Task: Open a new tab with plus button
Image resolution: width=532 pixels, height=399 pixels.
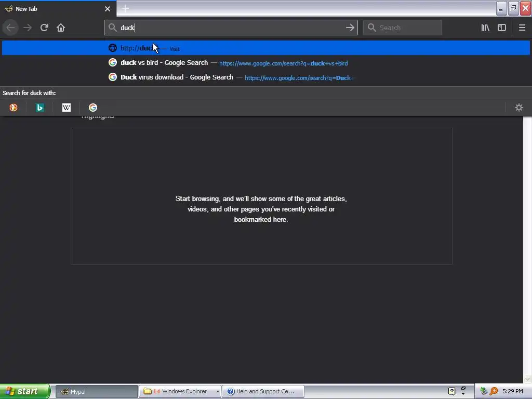Action: [x=125, y=8]
